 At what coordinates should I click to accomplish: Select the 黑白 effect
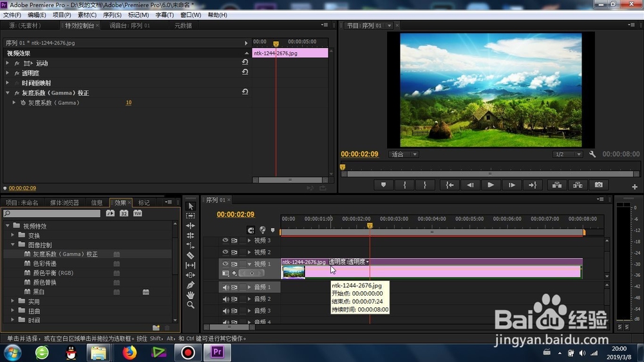coord(39,292)
